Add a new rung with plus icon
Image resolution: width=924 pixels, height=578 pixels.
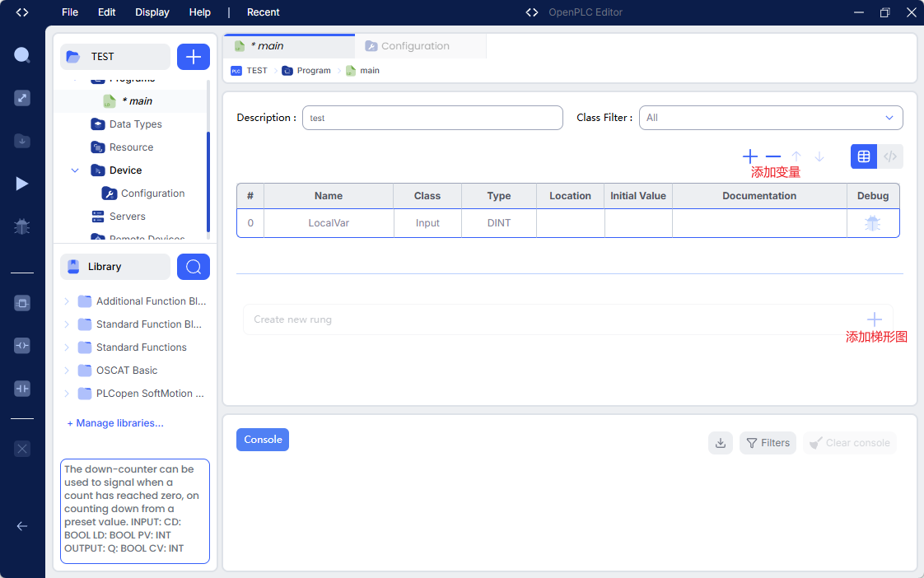click(x=875, y=319)
